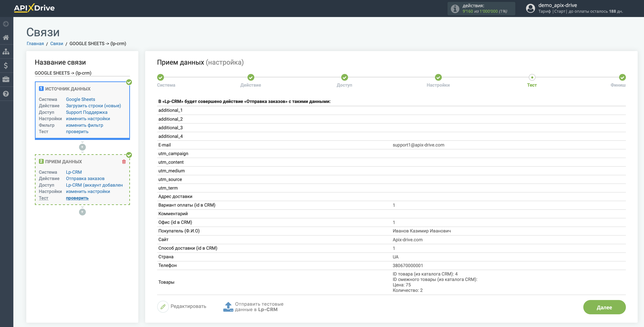
Task: Go to the Финиш step
Action: coord(622,77)
